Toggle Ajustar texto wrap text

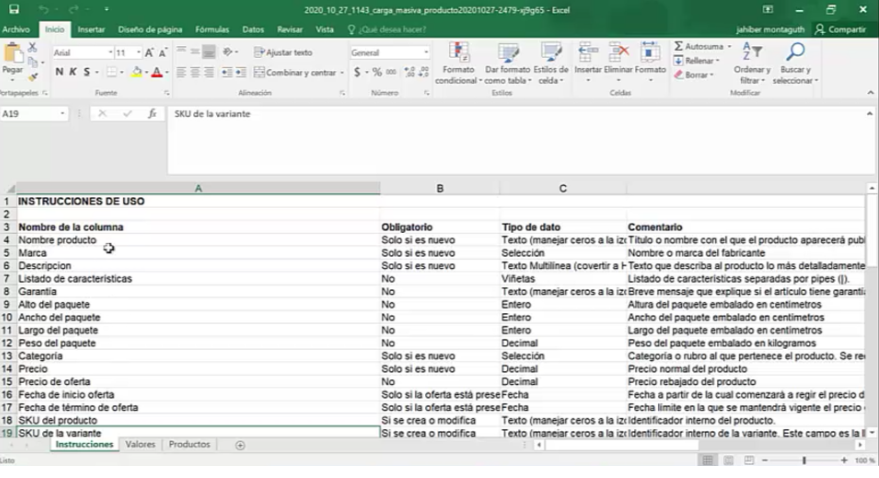click(283, 52)
